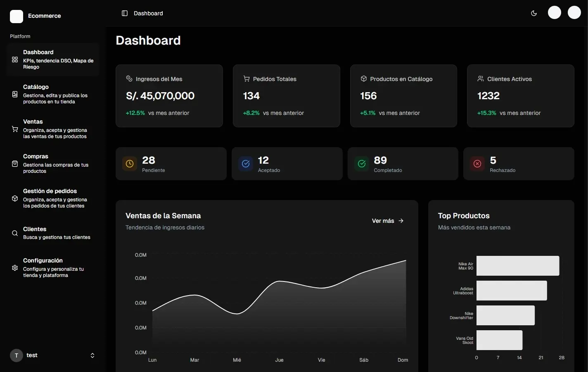The height and width of the screenshot is (372, 588).
Task: Click the Clientes search icon
Action: pyautogui.click(x=14, y=233)
